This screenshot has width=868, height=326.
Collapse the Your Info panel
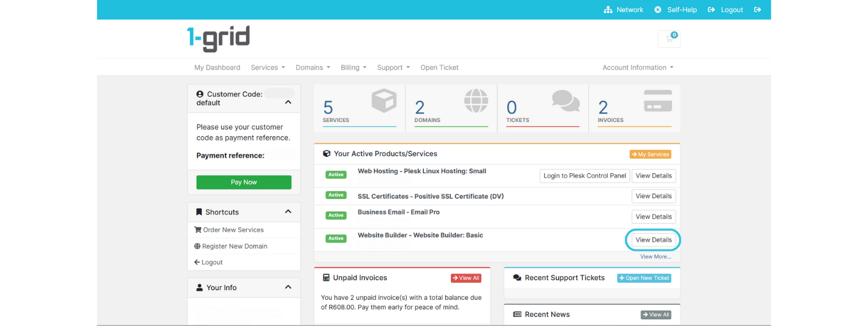click(288, 287)
